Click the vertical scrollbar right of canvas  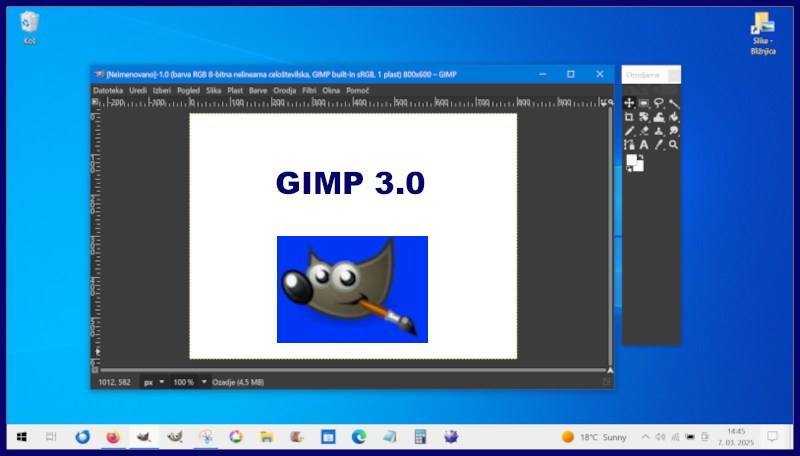click(610, 236)
